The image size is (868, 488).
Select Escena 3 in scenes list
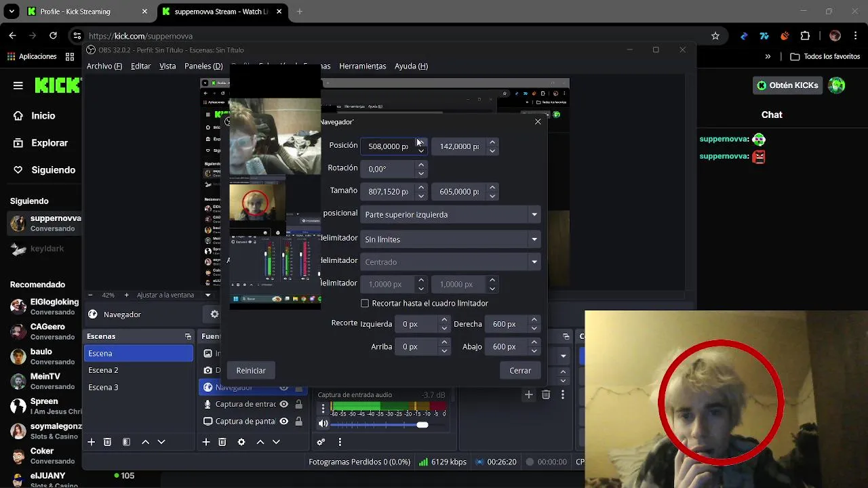(138, 387)
